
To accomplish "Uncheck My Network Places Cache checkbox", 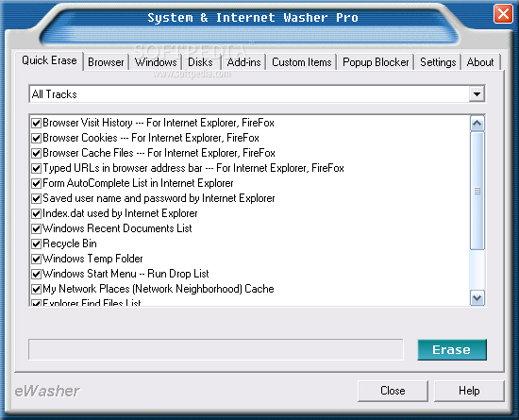I will point(36,289).
